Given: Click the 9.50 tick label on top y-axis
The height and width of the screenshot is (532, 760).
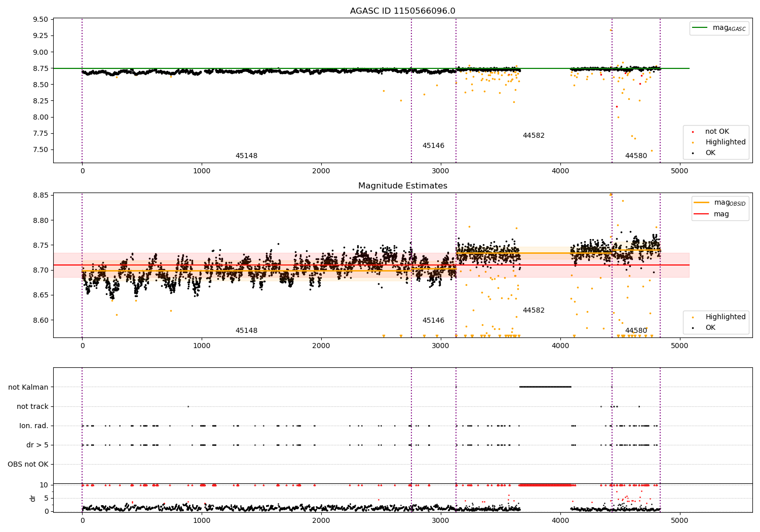Looking at the screenshot, I should pyautogui.click(x=40, y=20).
